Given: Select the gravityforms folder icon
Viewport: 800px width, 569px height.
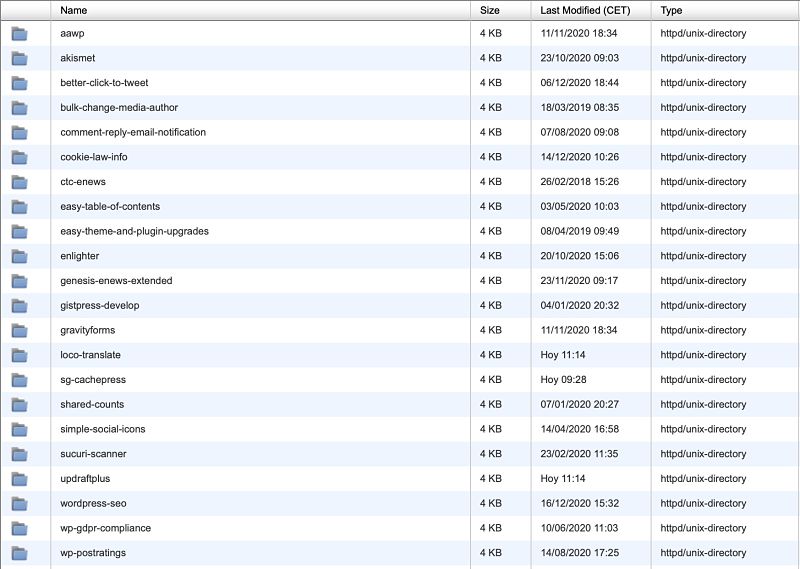Looking at the screenshot, I should tap(19, 331).
